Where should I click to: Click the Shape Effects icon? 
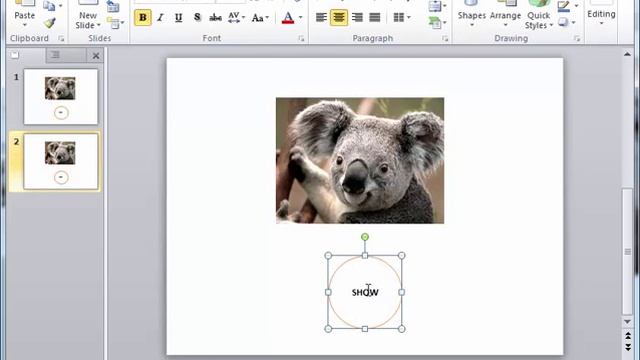point(563,22)
